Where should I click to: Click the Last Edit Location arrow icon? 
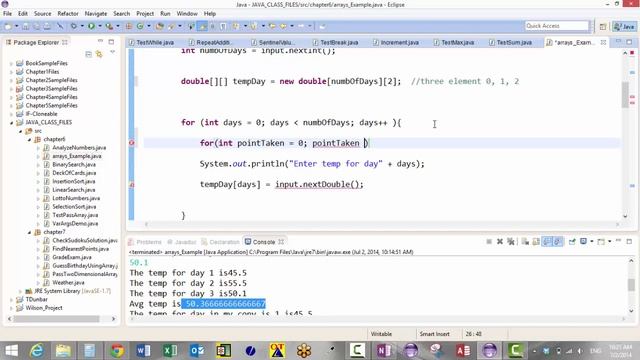tap(272, 26)
